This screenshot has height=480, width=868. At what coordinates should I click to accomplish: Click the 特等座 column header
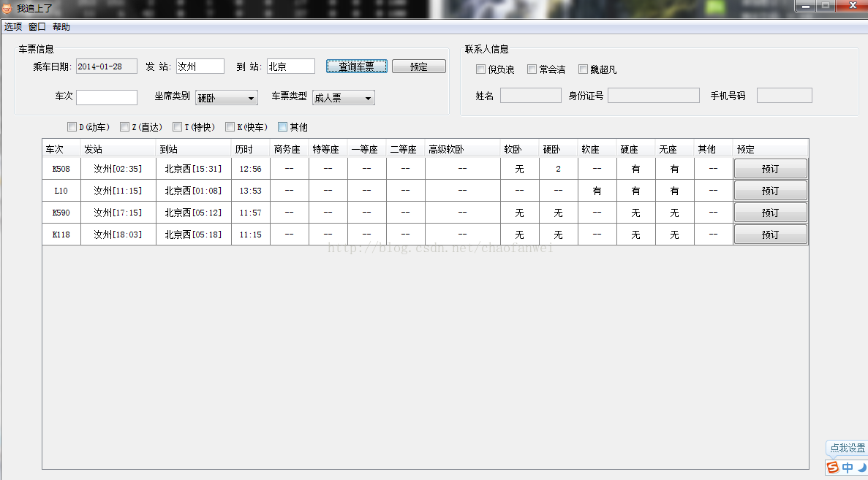[x=328, y=149]
